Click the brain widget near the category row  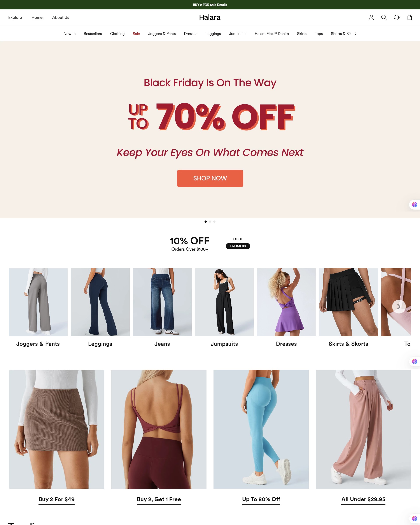[x=414, y=361]
